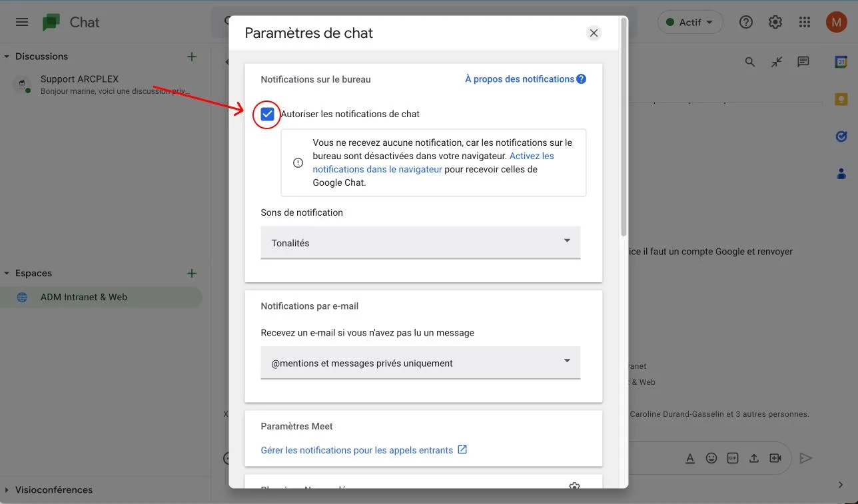Open the @mentions et messages privés dropdown
The height and width of the screenshot is (504, 858).
(420, 363)
